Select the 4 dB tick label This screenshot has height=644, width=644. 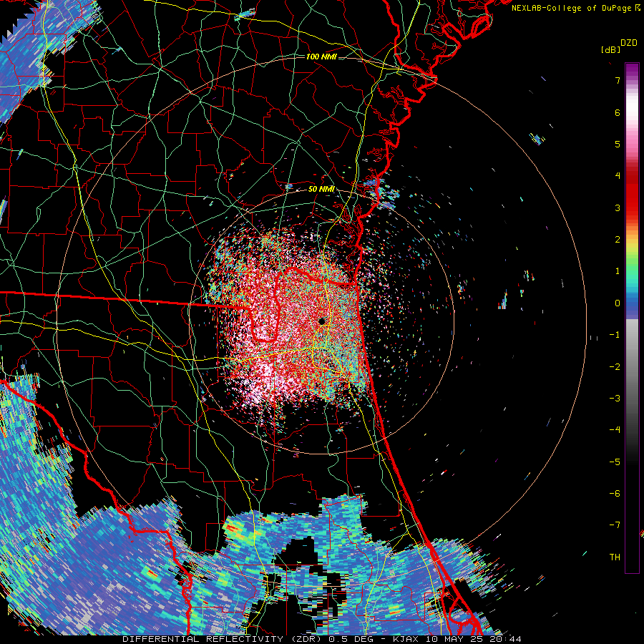(x=618, y=176)
